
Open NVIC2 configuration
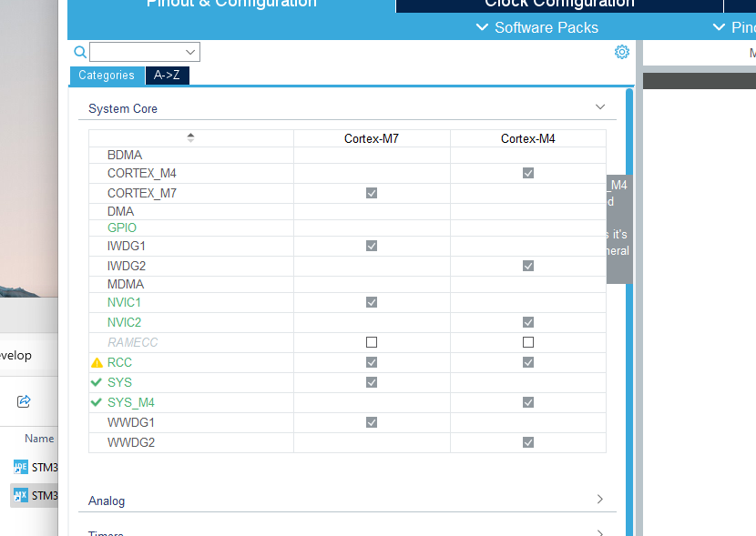click(x=125, y=322)
